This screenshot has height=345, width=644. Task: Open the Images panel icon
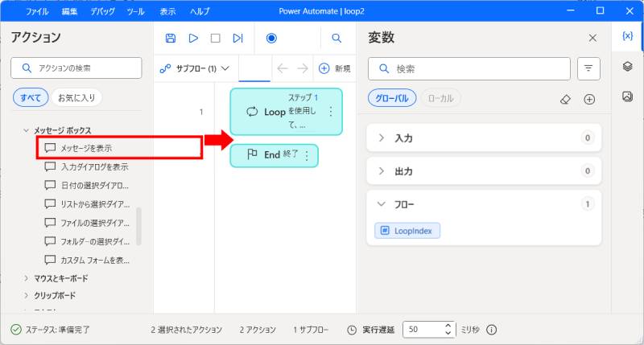[627, 97]
